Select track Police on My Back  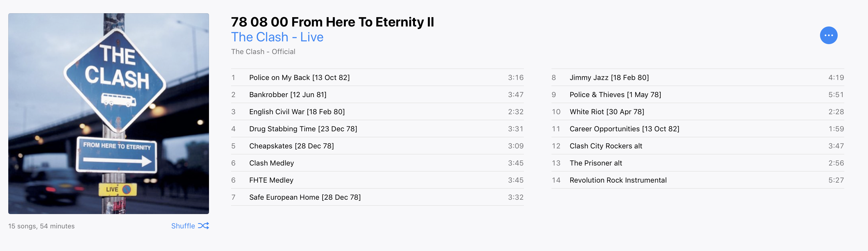(x=377, y=78)
